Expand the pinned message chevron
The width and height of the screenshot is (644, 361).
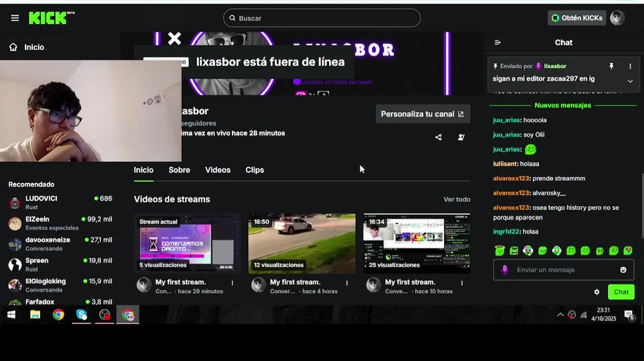pos(630,81)
